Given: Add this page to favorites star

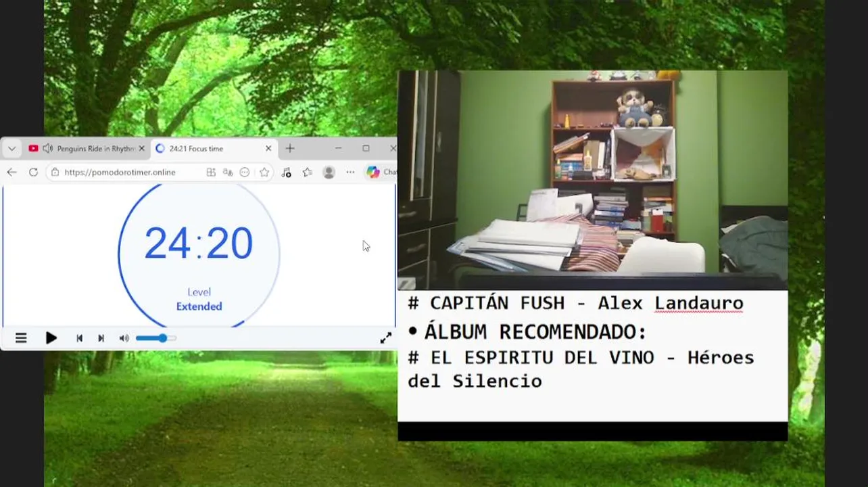Looking at the screenshot, I should (x=264, y=172).
